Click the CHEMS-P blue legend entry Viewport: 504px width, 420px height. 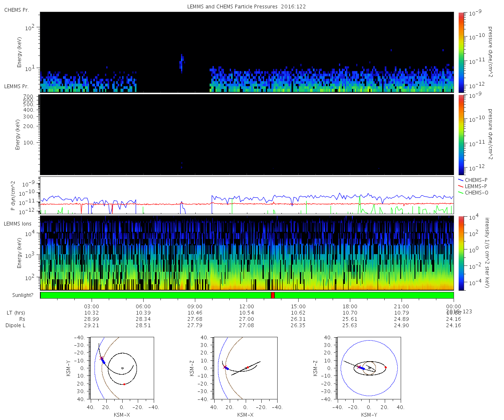[476, 180]
